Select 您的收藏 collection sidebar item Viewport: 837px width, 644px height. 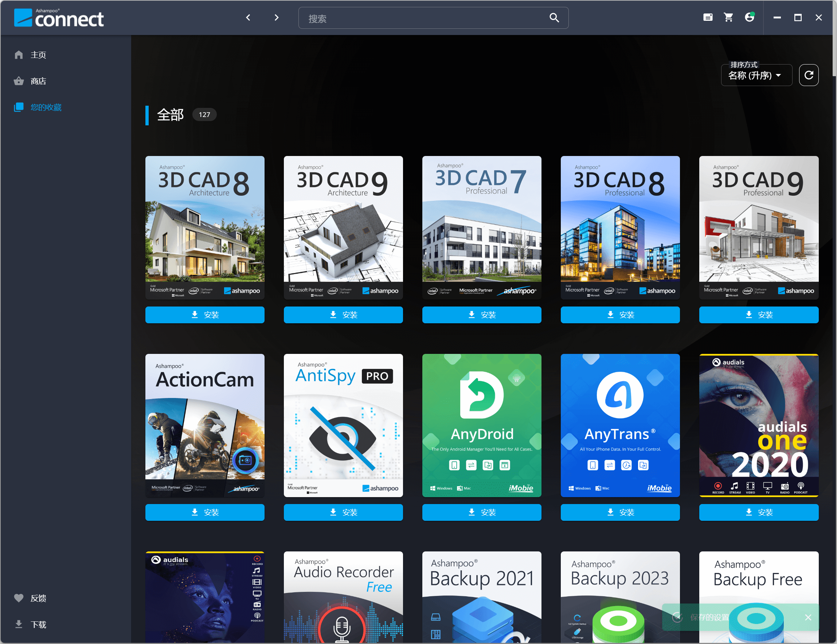(x=46, y=107)
